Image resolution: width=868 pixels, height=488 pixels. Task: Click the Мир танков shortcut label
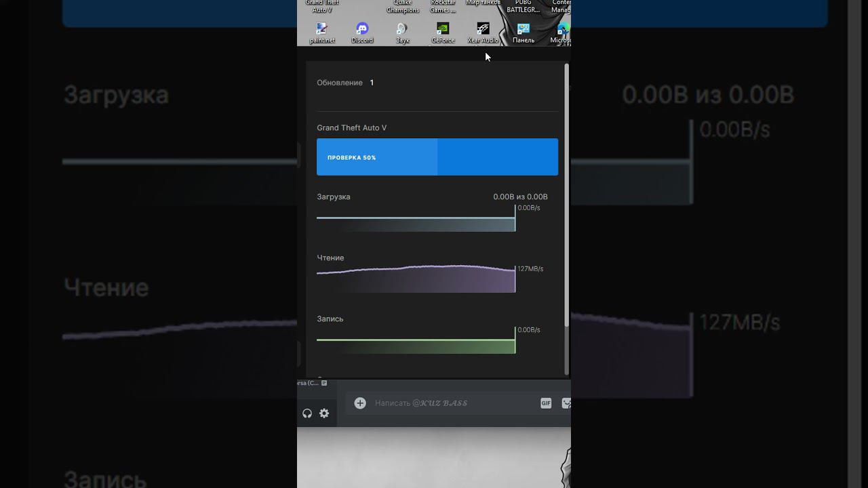point(483,3)
